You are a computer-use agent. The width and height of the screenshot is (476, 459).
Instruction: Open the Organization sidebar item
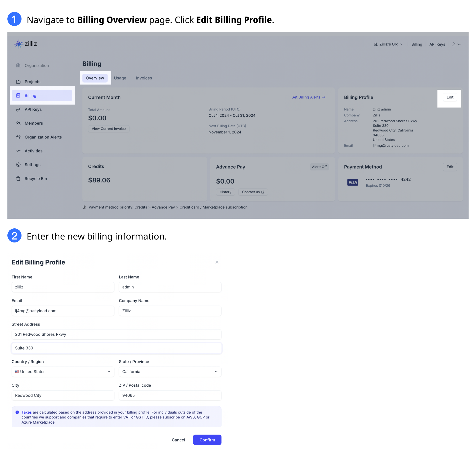coord(36,65)
